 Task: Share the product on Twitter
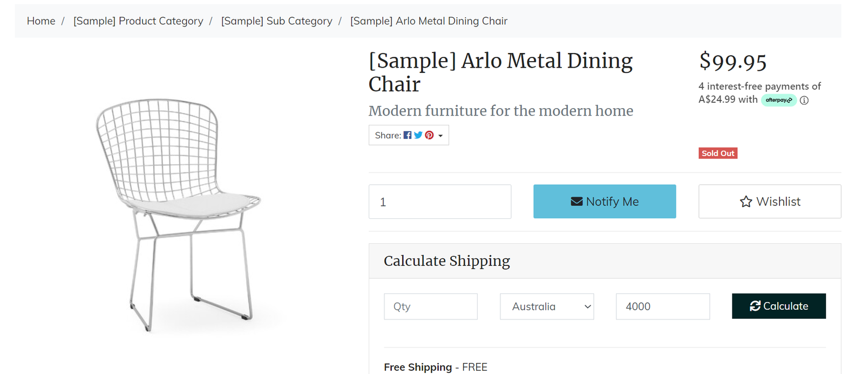click(x=418, y=135)
